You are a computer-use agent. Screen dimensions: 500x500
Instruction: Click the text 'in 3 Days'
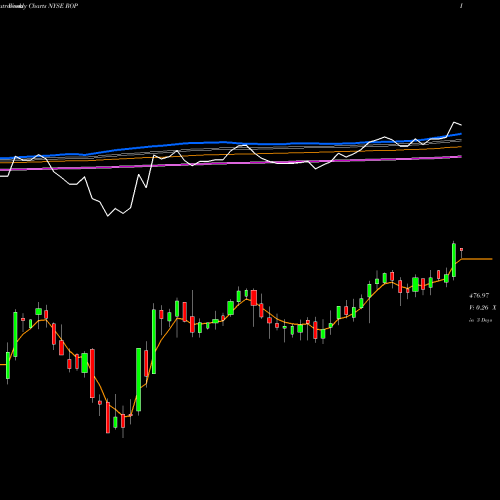480,320
